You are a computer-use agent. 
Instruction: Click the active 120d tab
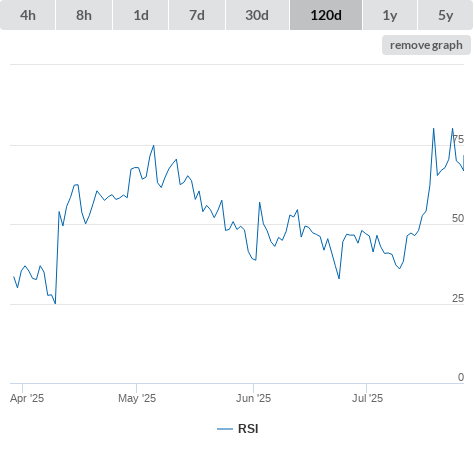coord(326,15)
